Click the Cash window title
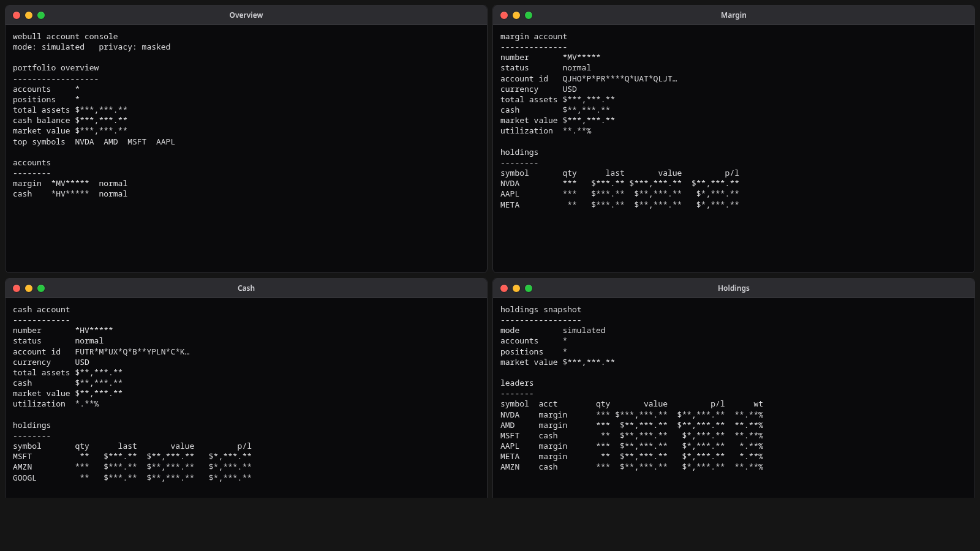Viewport: 980px width, 551px height. (x=246, y=288)
